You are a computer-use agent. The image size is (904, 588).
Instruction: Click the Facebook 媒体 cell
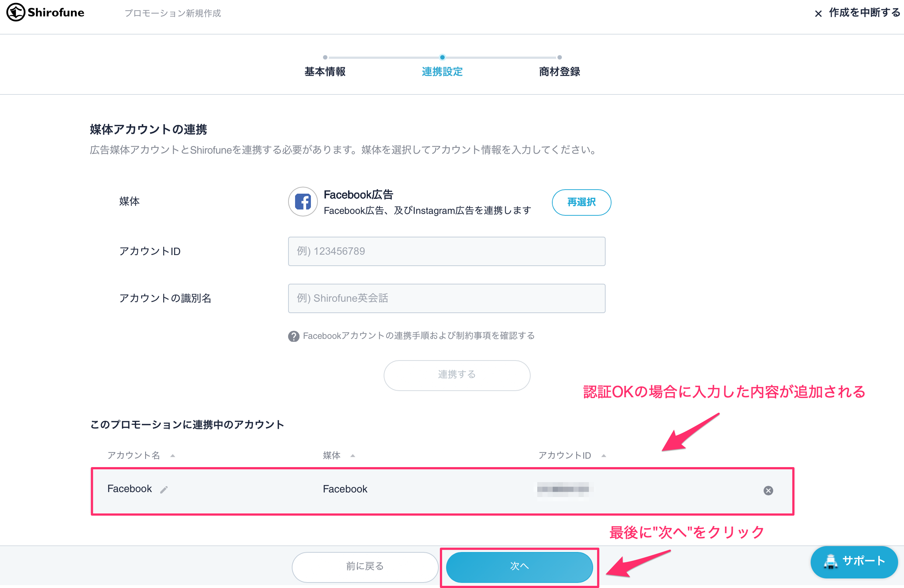click(x=345, y=489)
